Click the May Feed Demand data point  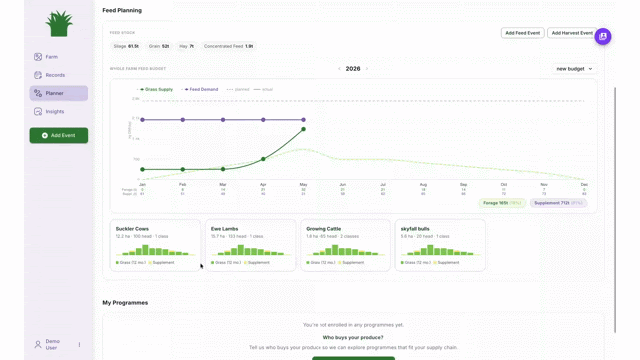[303, 120]
